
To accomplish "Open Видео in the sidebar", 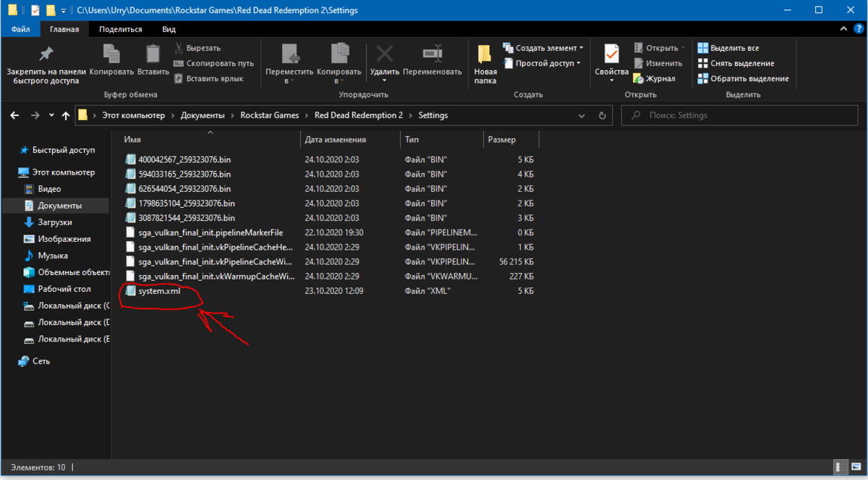I will click(43, 189).
